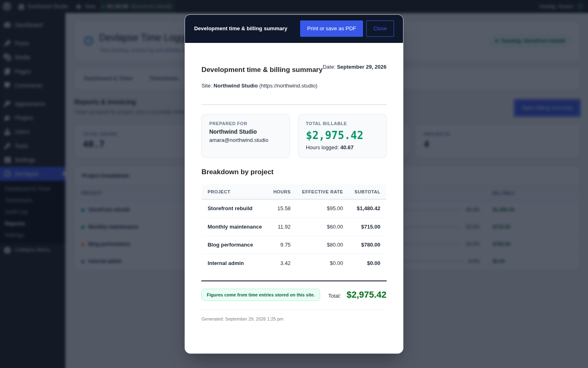588x368 pixels.
Task: Click the date "September 29, 2026" at the report top
Action: [x=361, y=67]
